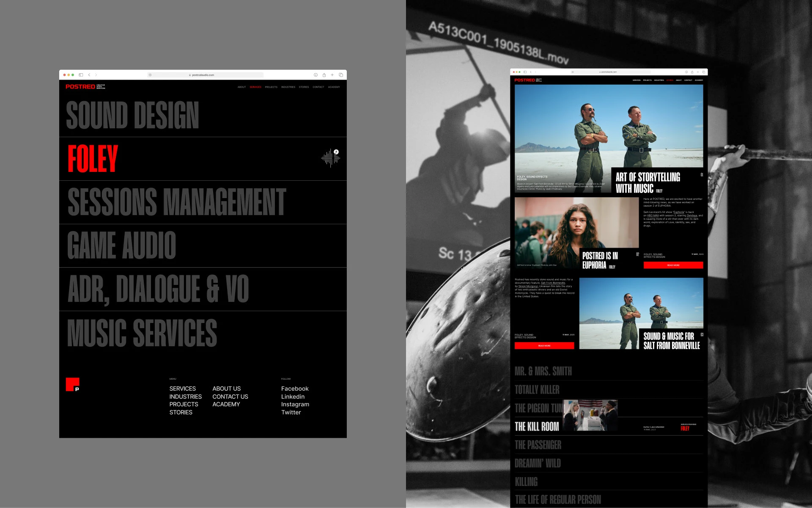The width and height of the screenshot is (812, 508).
Task: Select the GAME AUDIO service heading
Action: 121,245
